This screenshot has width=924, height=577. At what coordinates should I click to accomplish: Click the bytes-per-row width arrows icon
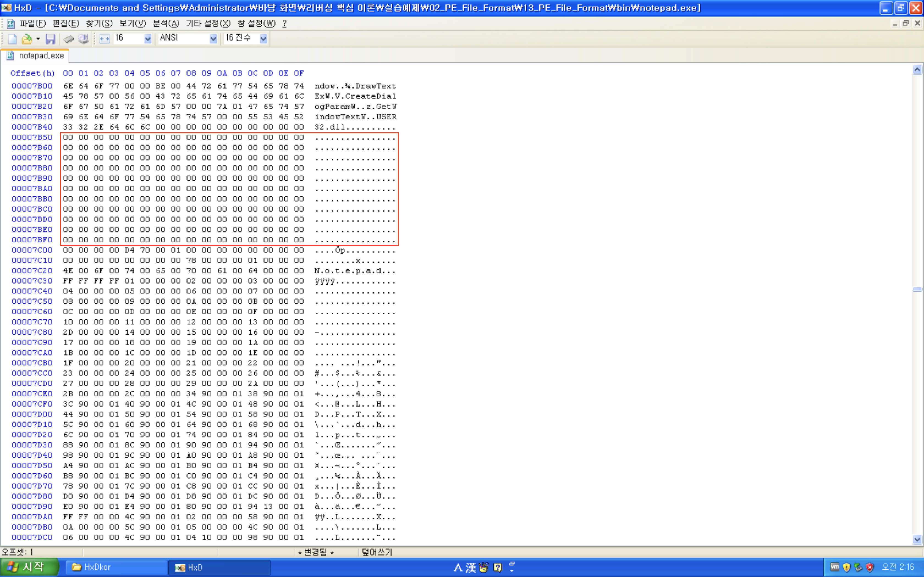tap(104, 39)
